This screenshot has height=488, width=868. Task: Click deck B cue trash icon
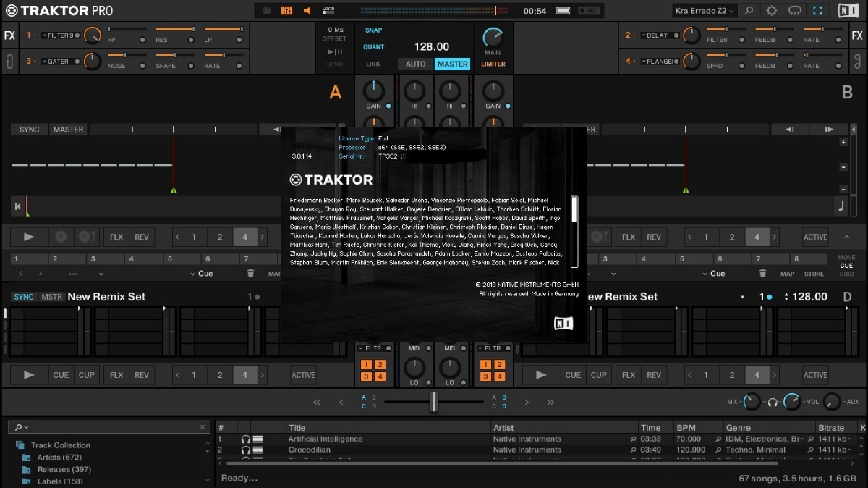(x=762, y=273)
